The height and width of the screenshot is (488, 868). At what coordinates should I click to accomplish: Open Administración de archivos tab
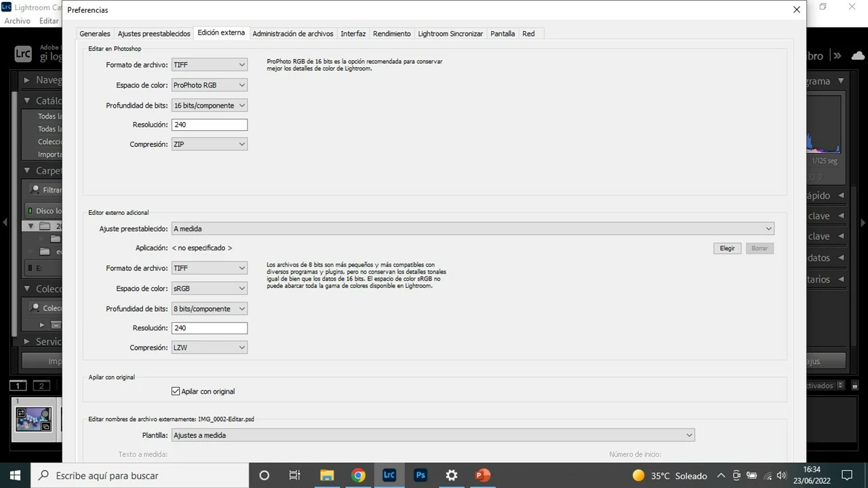(x=293, y=33)
